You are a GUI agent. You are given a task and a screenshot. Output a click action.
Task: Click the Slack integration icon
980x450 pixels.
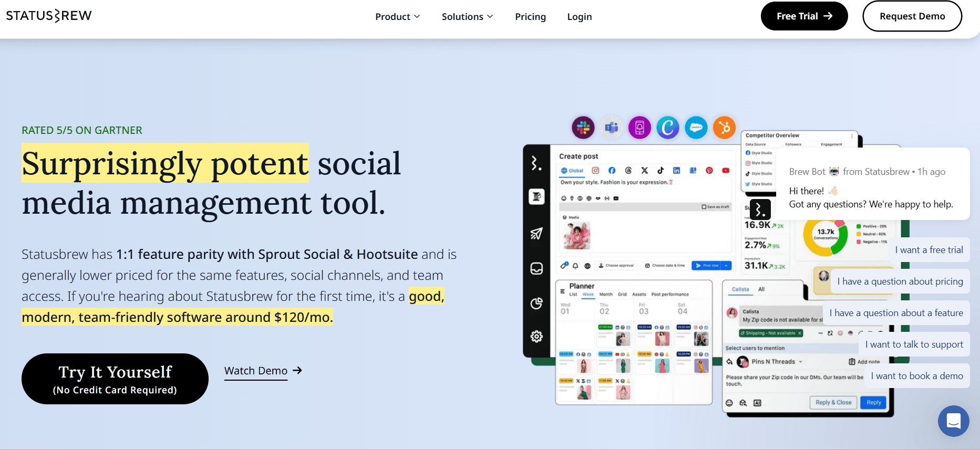[x=583, y=128]
